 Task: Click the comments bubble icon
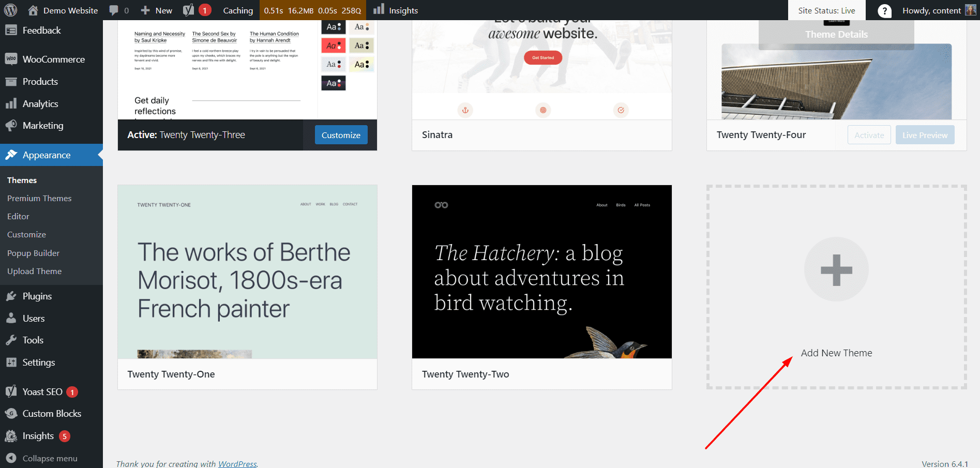[x=114, y=10]
